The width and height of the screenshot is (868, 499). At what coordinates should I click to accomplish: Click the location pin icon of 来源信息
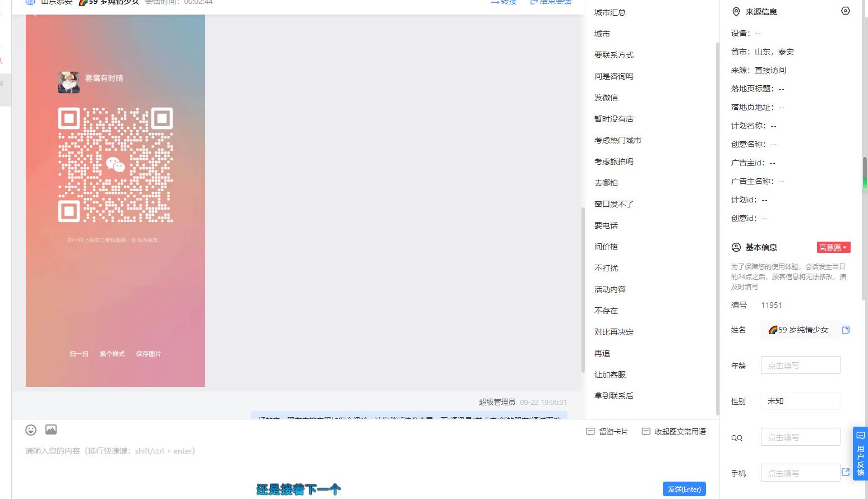(736, 12)
